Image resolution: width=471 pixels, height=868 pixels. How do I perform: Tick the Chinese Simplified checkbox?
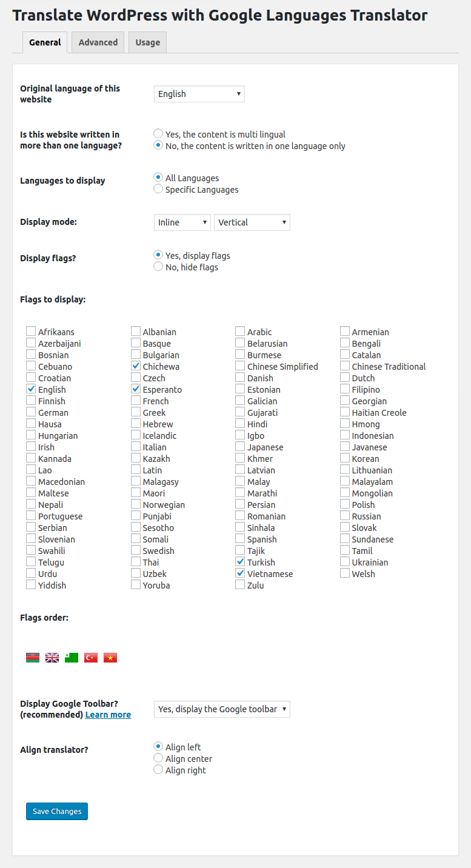(x=240, y=366)
